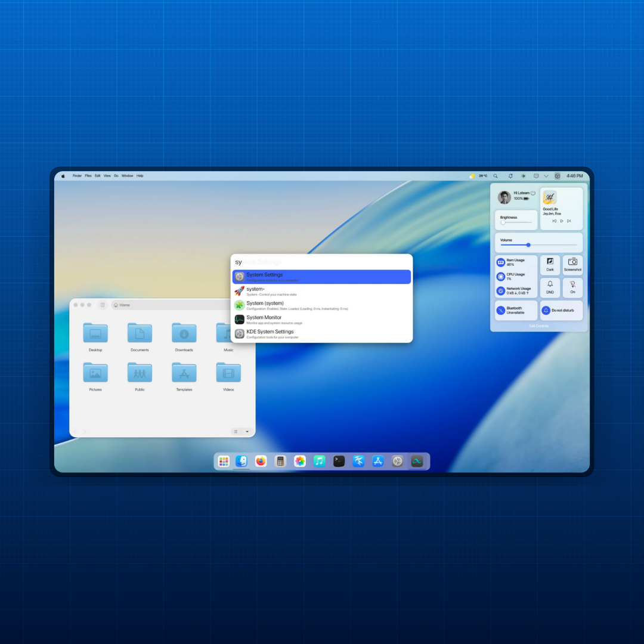Click the power icon next to Hi Lsteam
The image size is (644, 644).
coord(533,193)
